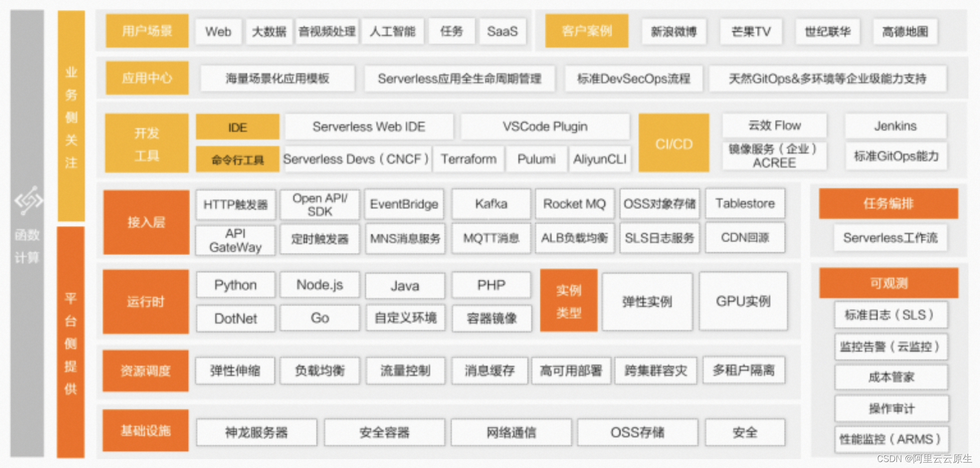Click the Jenkins box
The height and width of the screenshot is (468, 980).
895,126
